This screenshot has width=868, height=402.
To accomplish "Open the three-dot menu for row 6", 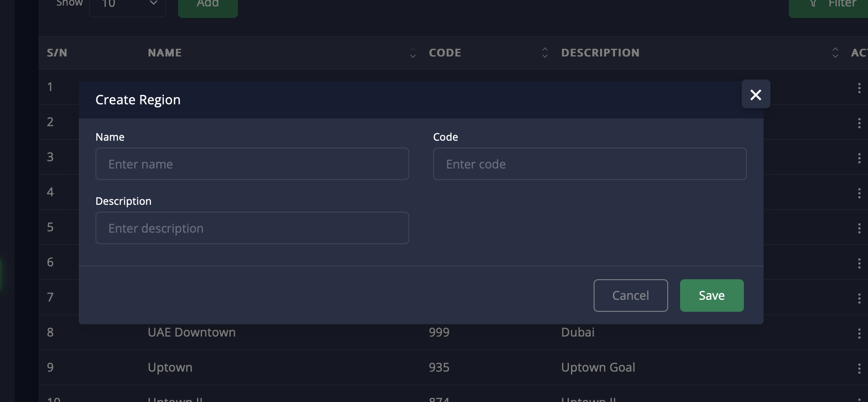I will [859, 263].
